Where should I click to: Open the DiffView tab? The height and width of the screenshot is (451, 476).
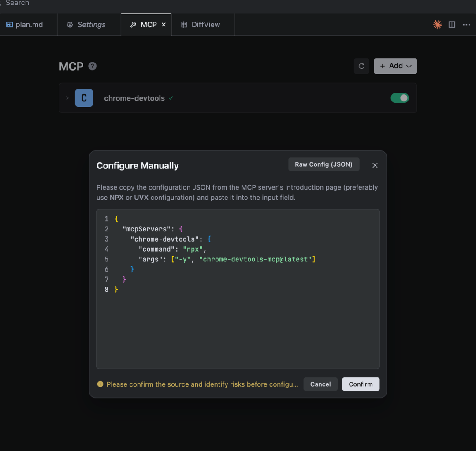tap(201, 25)
